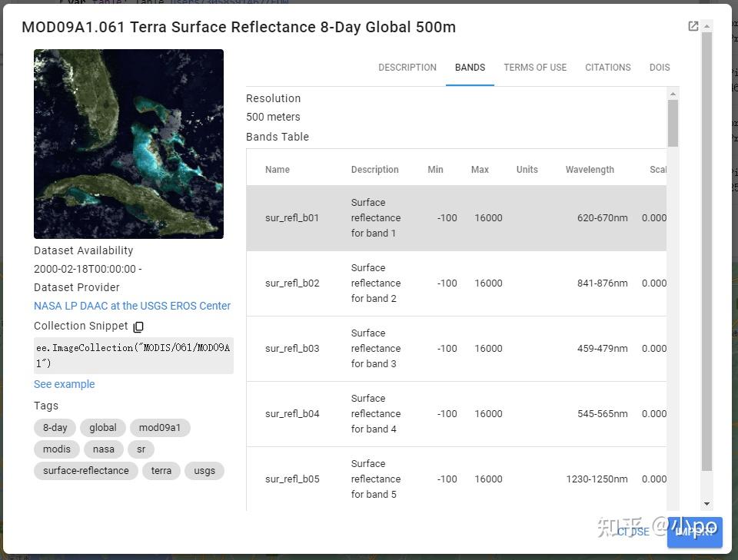Select the 8-day tag chip

click(x=55, y=428)
